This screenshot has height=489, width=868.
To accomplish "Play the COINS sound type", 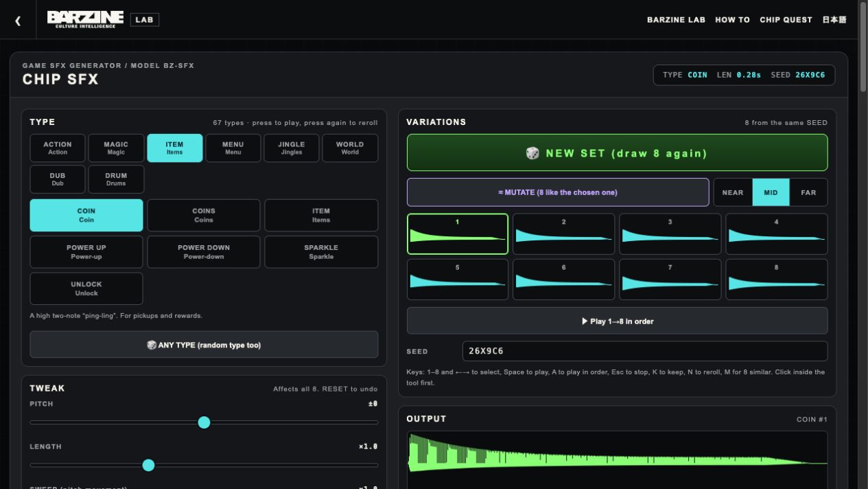I will click(x=204, y=216).
